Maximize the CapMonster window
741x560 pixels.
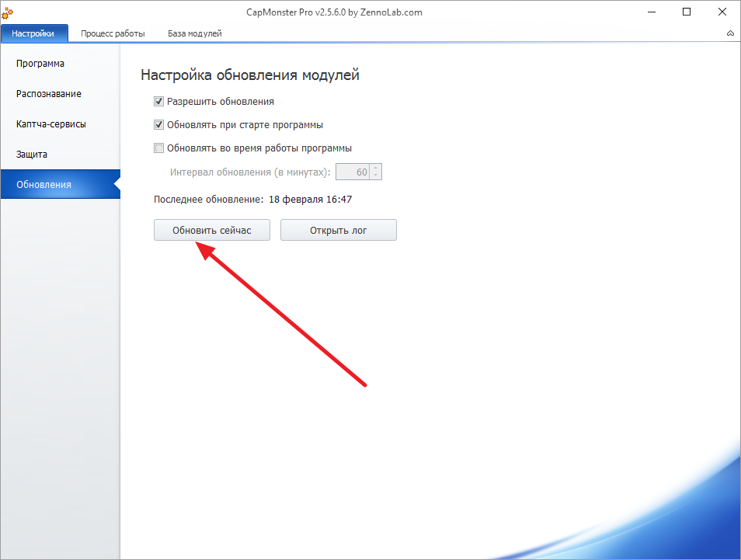[x=687, y=12]
